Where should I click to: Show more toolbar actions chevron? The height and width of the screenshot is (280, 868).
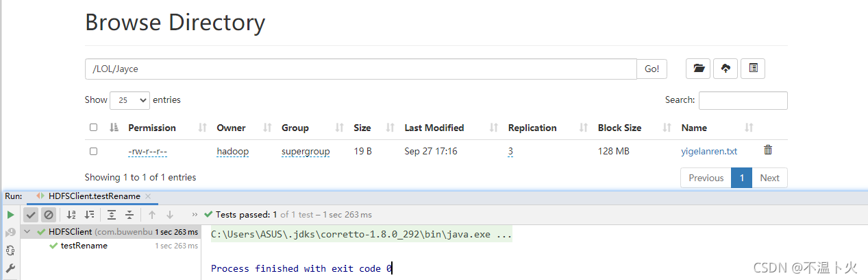coord(195,215)
